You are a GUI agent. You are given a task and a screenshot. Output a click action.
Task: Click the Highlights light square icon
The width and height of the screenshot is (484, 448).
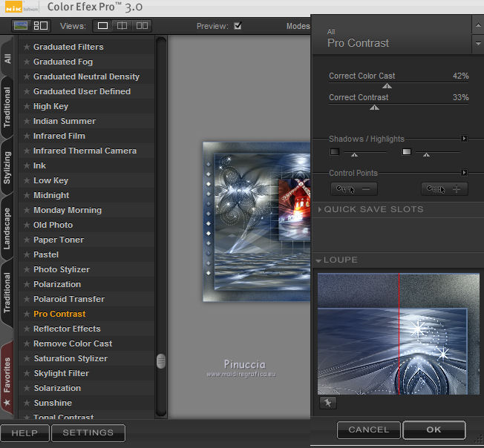(407, 152)
